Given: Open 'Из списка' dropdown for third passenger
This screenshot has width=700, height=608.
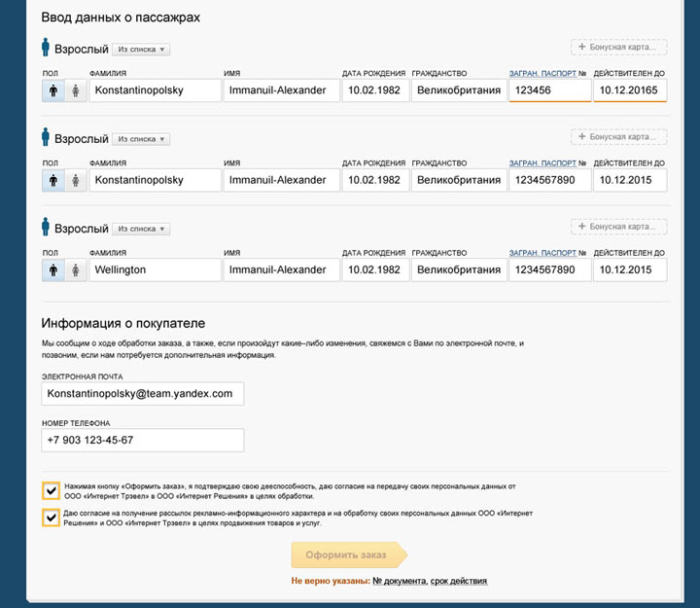Looking at the screenshot, I should pos(141,229).
